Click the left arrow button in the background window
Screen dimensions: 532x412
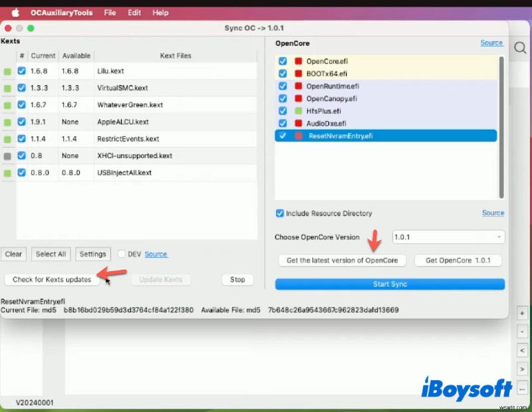tap(522, 350)
